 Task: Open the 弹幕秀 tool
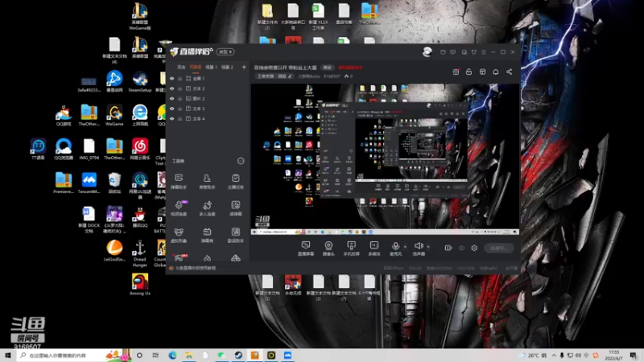click(x=207, y=235)
